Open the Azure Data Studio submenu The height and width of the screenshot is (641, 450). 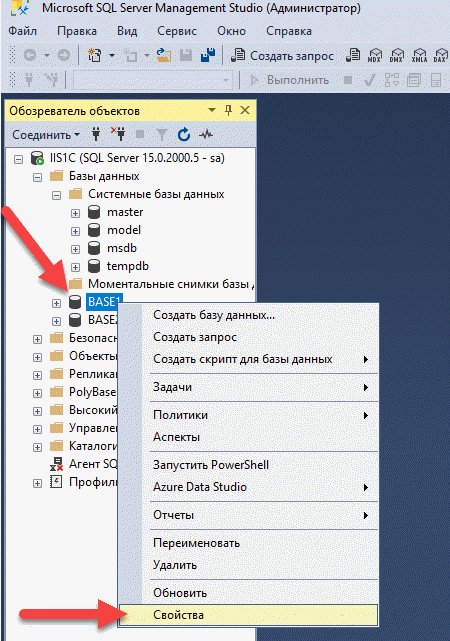coord(248,487)
